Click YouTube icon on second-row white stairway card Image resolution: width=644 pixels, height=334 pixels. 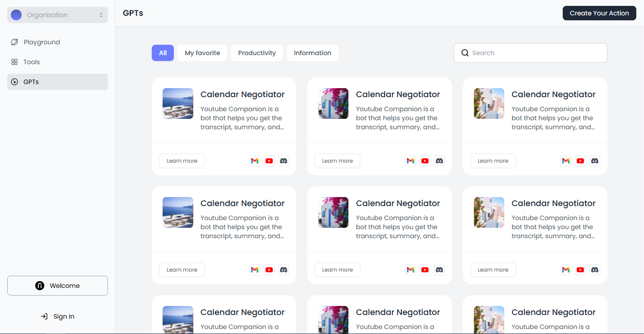coord(580,270)
